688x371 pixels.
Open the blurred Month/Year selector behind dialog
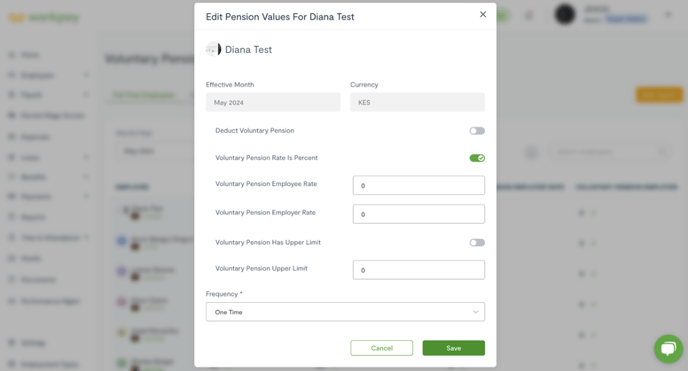point(154,151)
